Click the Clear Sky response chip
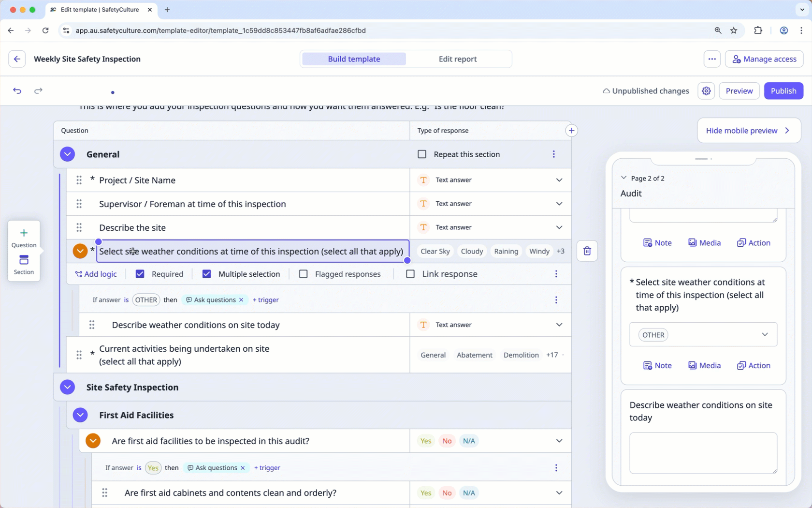Screen dimensions: 812x508 click(x=435, y=251)
